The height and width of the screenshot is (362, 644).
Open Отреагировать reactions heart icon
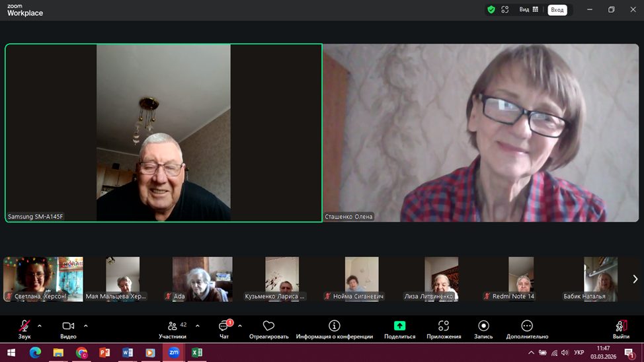click(268, 326)
